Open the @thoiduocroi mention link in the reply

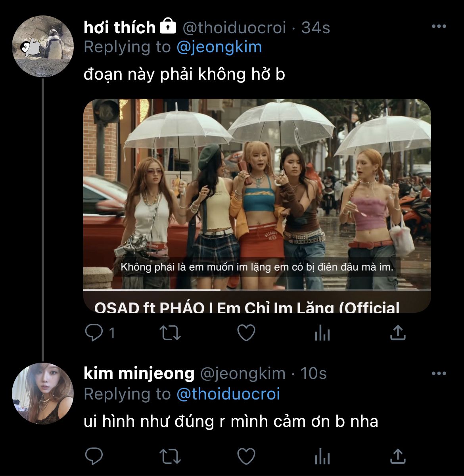coord(228,394)
